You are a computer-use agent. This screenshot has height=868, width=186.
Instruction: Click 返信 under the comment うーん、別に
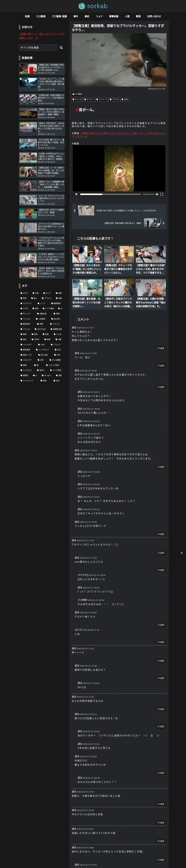(x=161, y=365)
